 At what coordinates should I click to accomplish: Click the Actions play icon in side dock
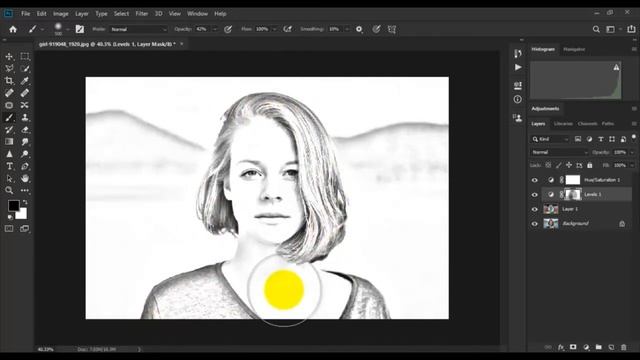518,67
